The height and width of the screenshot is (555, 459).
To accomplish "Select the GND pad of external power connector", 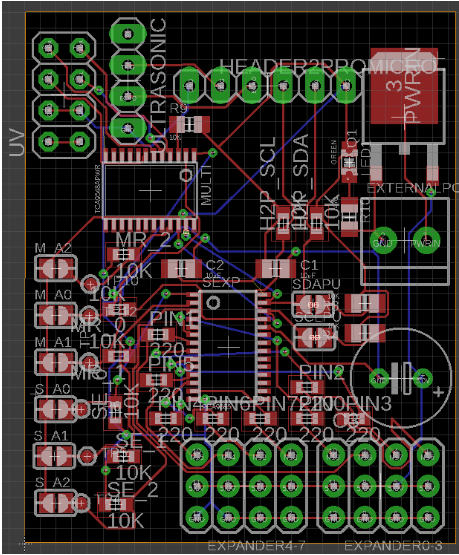I will tap(383, 241).
